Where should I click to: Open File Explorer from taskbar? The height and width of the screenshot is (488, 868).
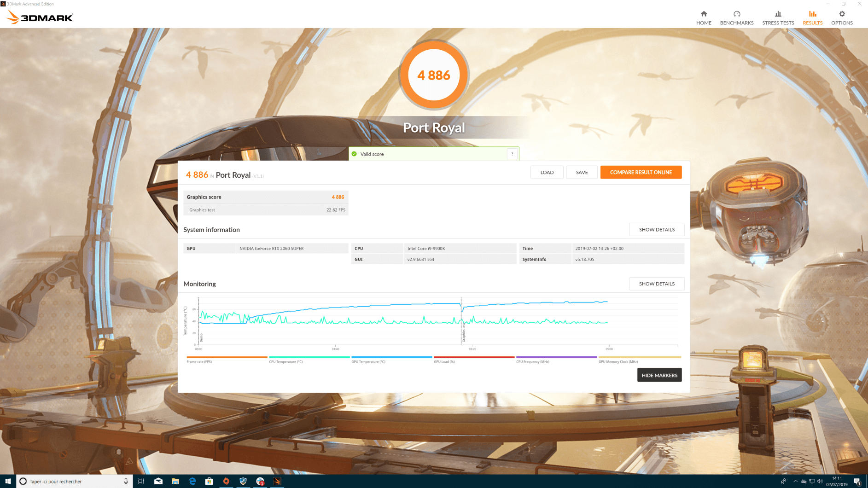pyautogui.click(x=175, y=481)
